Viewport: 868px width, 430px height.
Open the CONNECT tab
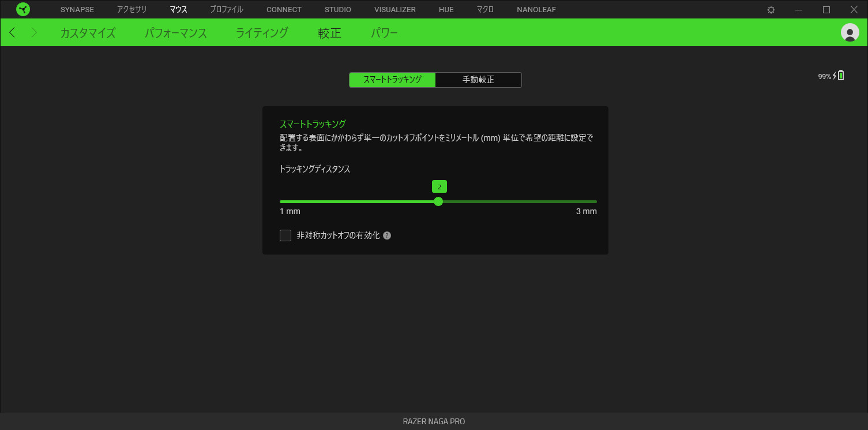click(284, 10)
